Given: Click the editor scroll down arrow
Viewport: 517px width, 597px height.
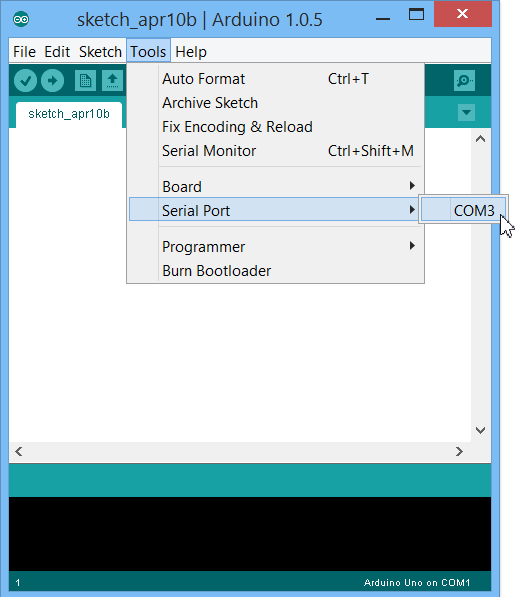Looking at the screenshot, I should [480, 430].
